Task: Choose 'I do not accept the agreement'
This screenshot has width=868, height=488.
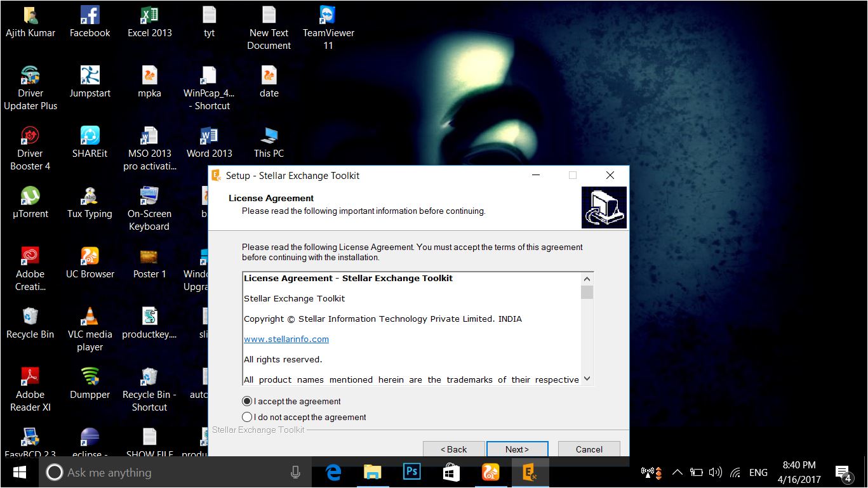Action: coord(304,417)
